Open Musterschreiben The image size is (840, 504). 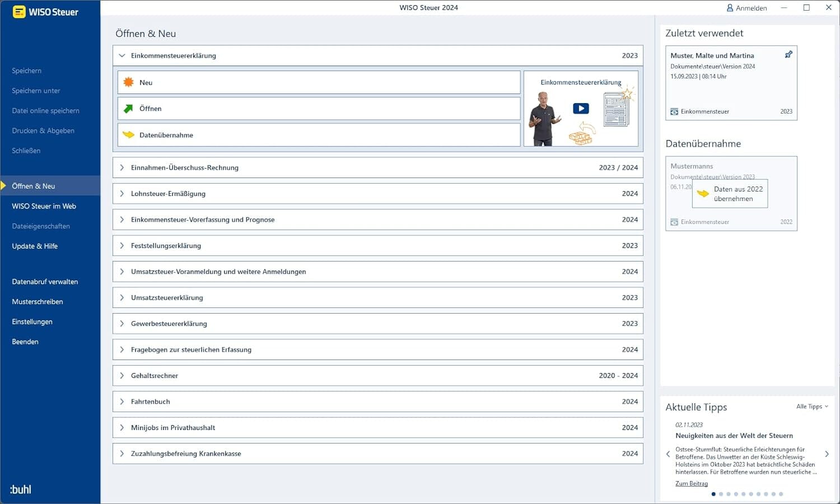(x=38, y=302)
